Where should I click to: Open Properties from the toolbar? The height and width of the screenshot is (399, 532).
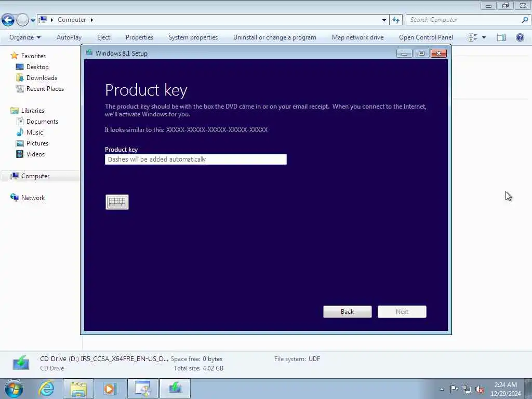[x=139, y=37]
